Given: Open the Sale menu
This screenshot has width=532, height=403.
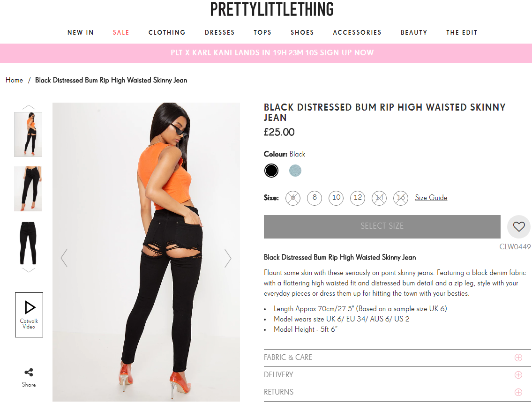Looking at the screenshot, I should click(x=121, y=32).
